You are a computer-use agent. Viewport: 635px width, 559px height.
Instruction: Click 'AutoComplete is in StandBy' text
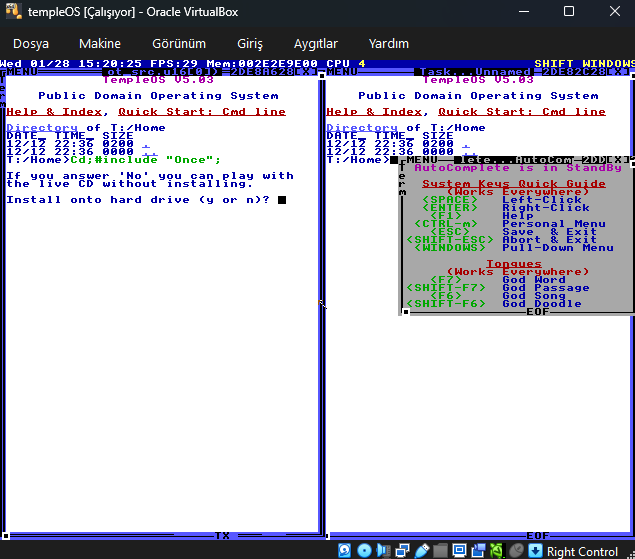pos(518,168)
